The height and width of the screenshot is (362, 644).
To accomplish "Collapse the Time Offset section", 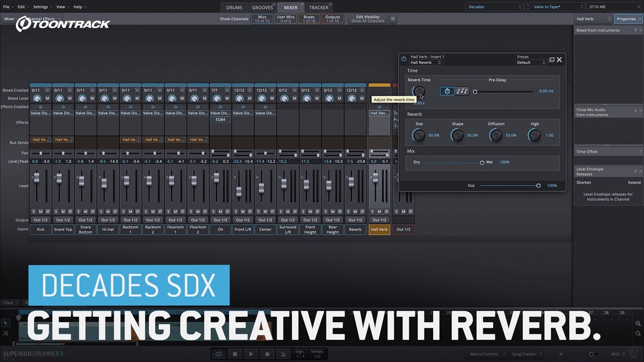I will (x=641, y=151).
